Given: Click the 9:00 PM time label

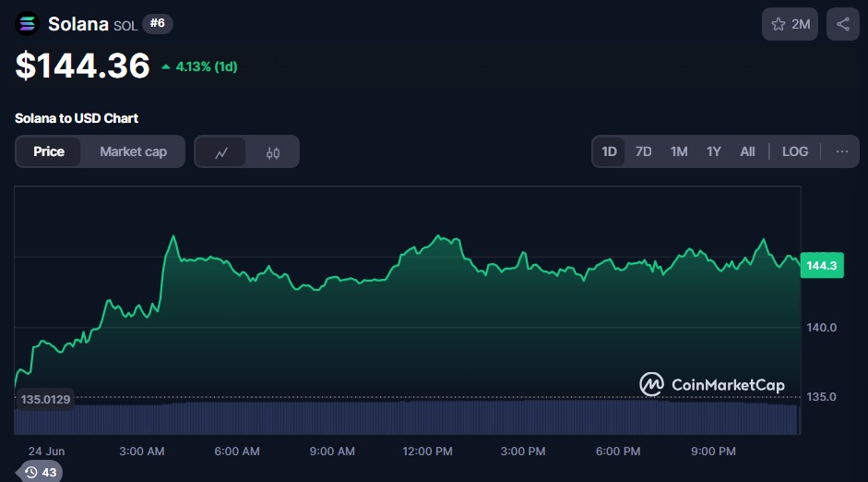Looking at the screenshot, I should (x=713, y=451).
